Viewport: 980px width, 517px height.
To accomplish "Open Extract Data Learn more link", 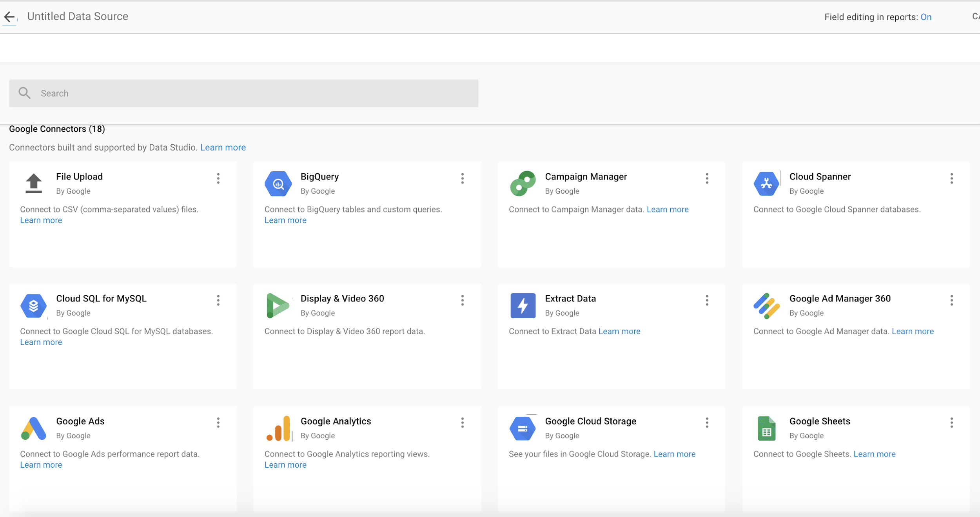I will coord(619,331).
